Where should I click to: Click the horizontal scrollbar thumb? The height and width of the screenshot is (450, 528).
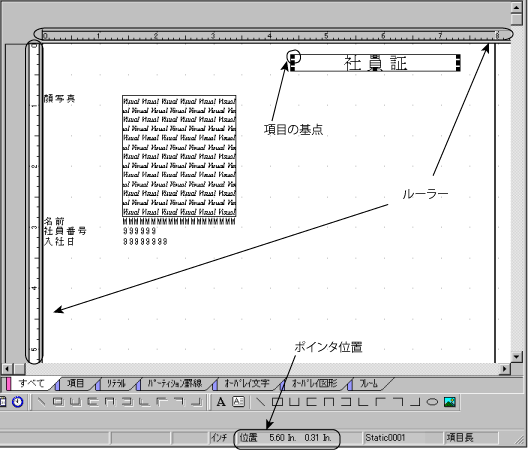pos(19,369)
